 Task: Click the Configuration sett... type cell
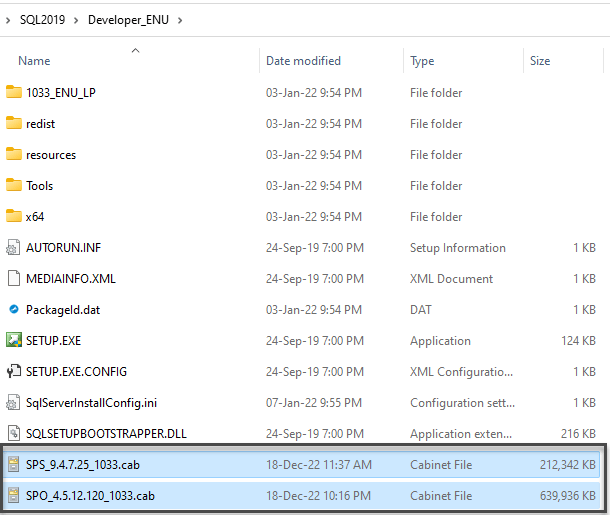[x=463, y=403]
